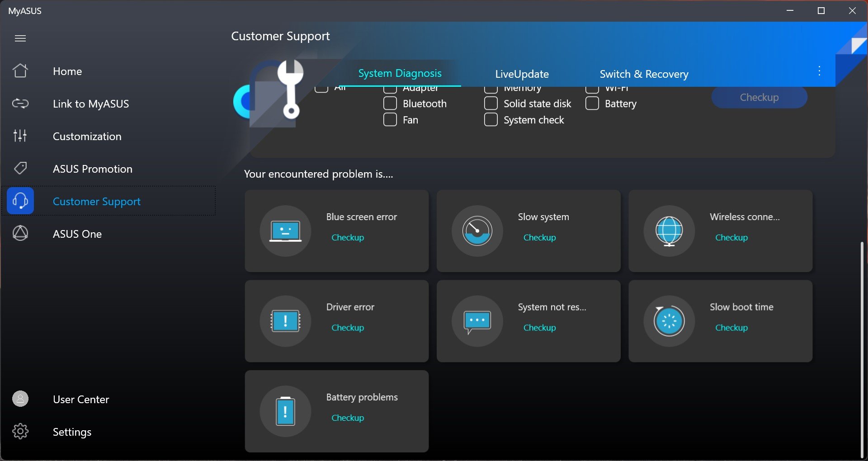Open the three-dot more options menu
The height and width of the screenshot is (461, 868).
pyautogui.click(x=819, y=71)
